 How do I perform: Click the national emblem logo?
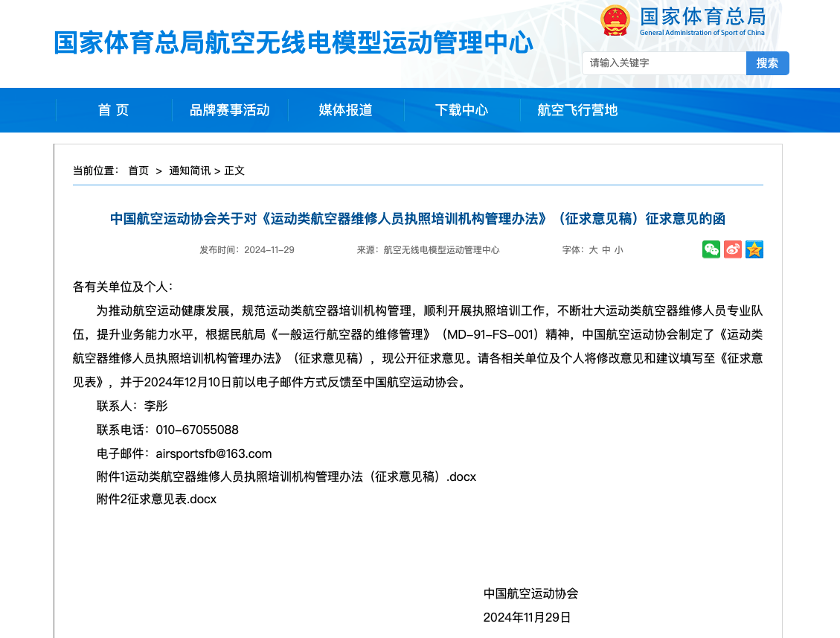[x=615, y=20]
